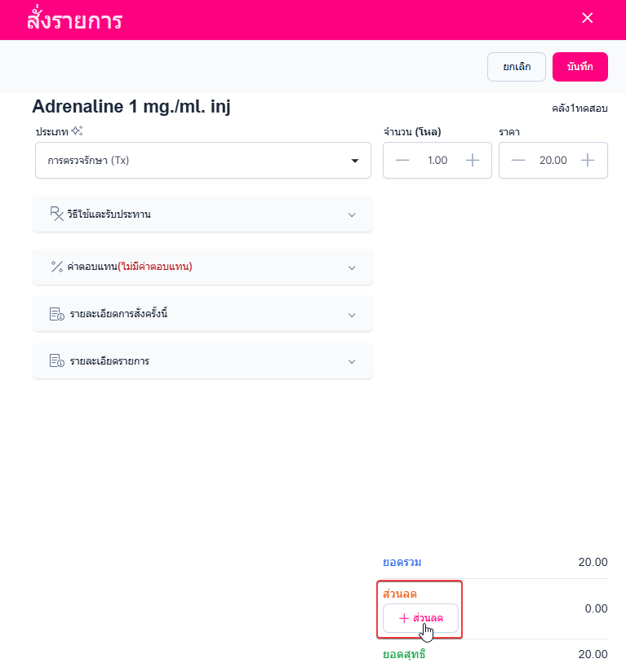
Task: Click the AI sparkle icon beside ประเภท
Action: [x=78, y=130]
